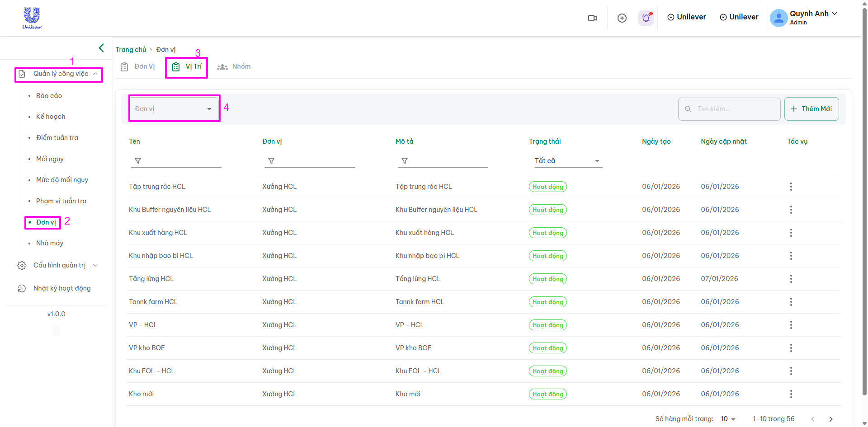Click the Thêm Mới button
868x427 pixels.
(x=811, y=109)
